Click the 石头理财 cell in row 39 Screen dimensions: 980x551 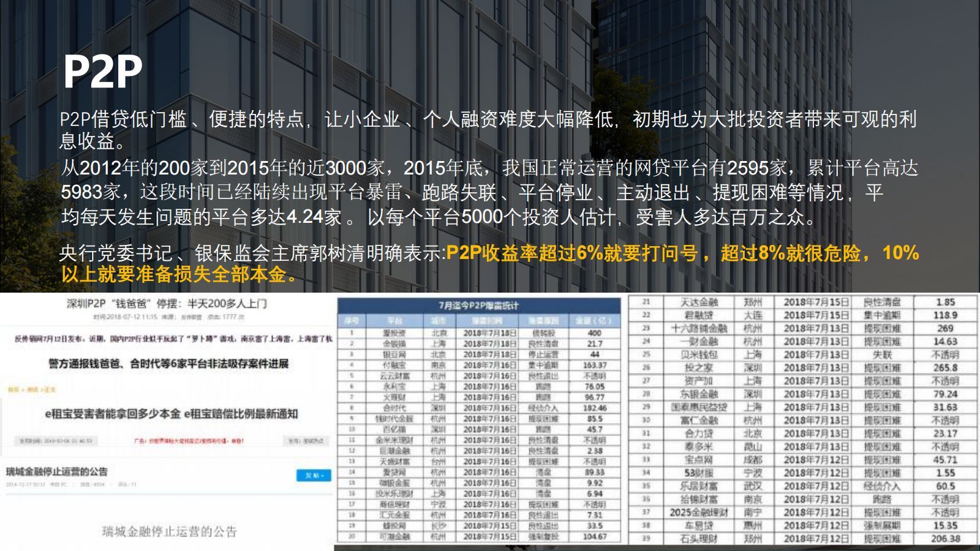[x=699, y=539]
